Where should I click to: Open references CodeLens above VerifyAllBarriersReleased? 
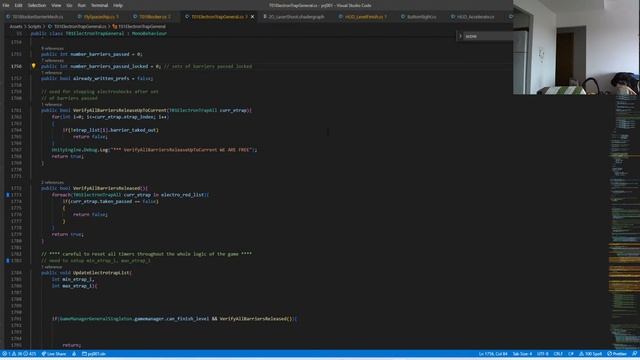(x=52, y=182)
